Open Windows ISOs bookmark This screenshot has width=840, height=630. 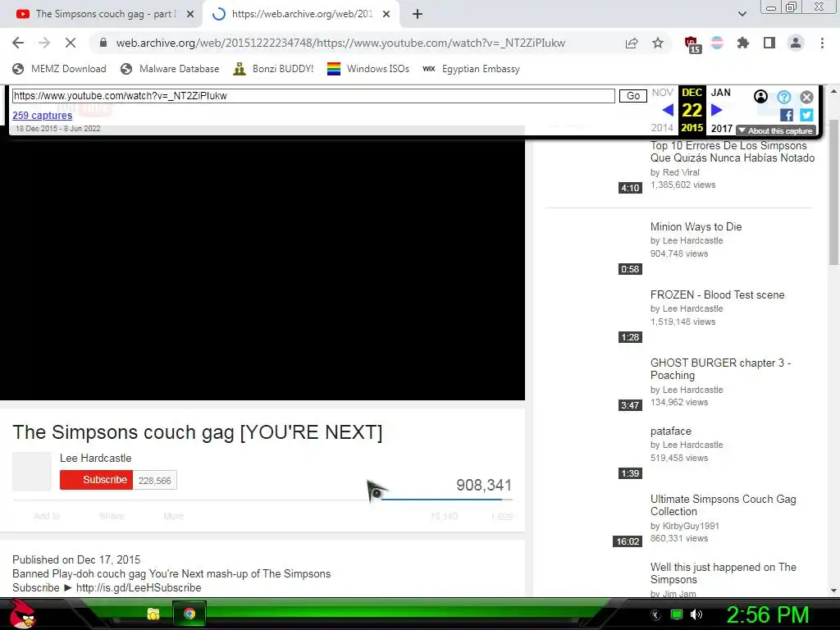368,69
